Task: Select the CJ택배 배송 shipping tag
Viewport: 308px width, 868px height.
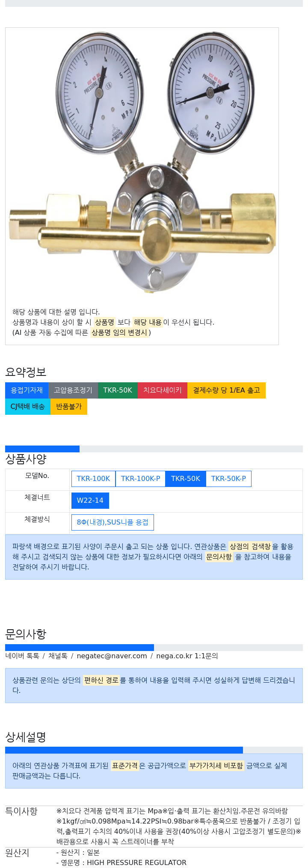Action: pos(28,406)
